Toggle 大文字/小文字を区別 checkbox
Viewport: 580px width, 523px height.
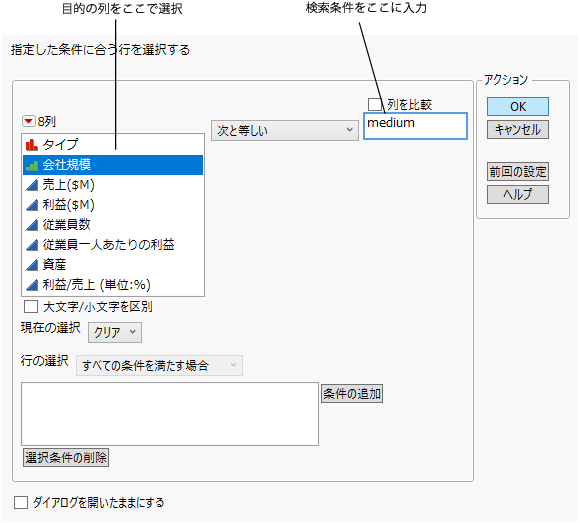click(x=31, y=307)
